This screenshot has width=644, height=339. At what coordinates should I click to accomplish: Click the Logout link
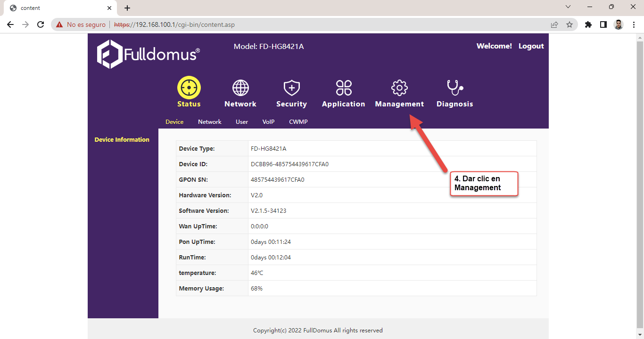pyautogui.click(x=531, y=46)
